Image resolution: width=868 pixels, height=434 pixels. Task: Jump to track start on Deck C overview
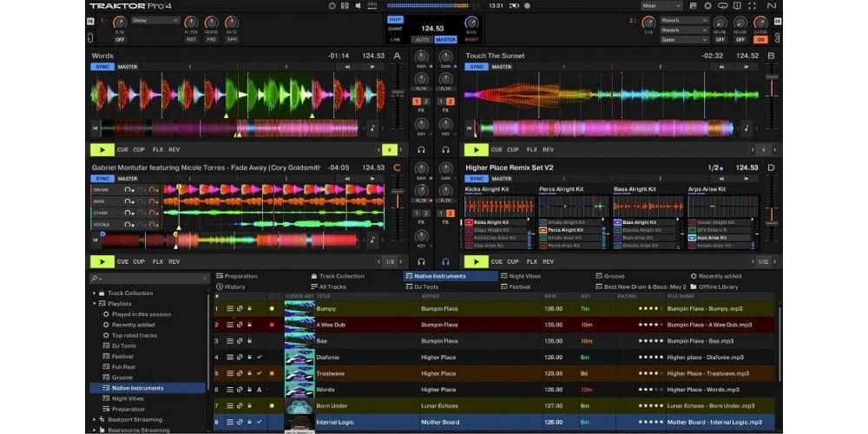95,240
